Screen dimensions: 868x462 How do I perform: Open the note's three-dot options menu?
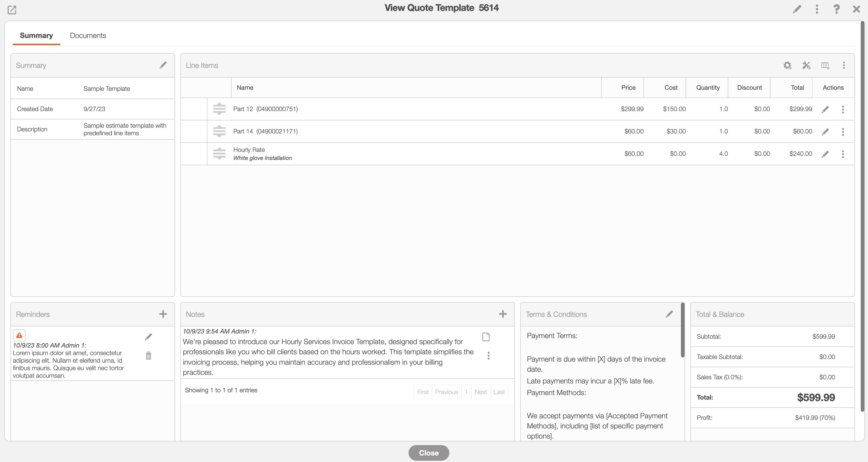click(488, 356)
